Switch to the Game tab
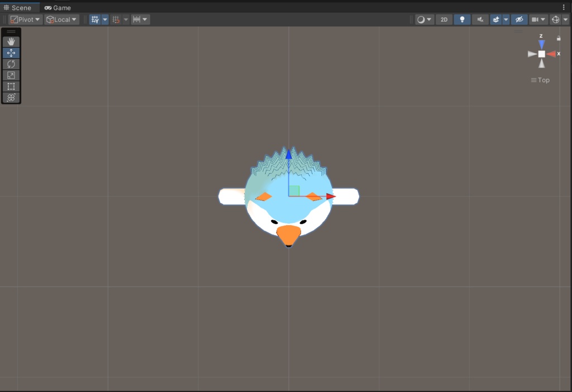Viewport: 572px width, 392px height. 58,8
